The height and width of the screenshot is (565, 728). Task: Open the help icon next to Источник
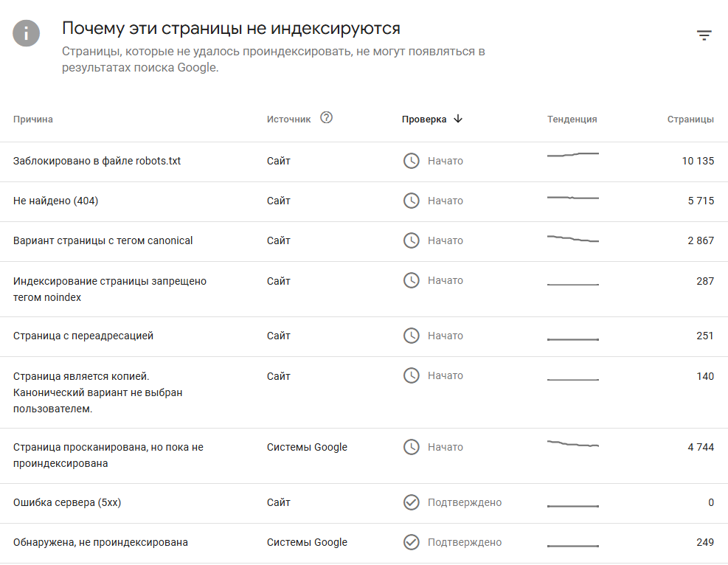(x=327, y=118)
